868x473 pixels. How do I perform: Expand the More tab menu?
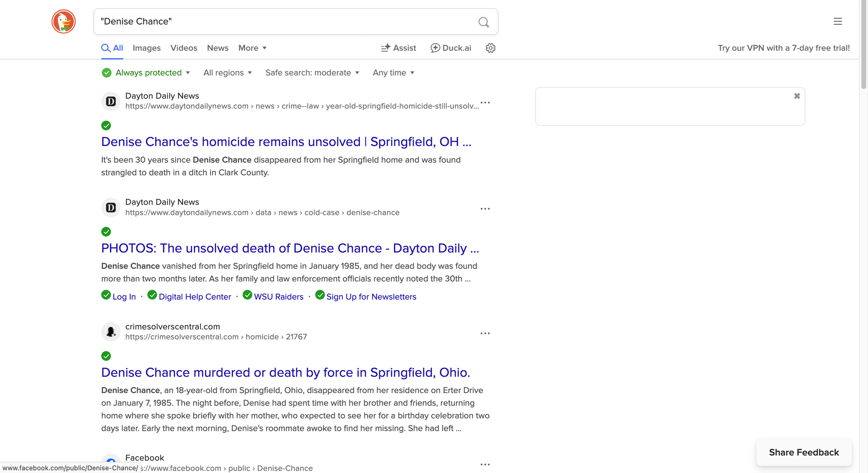coord(252,48)
